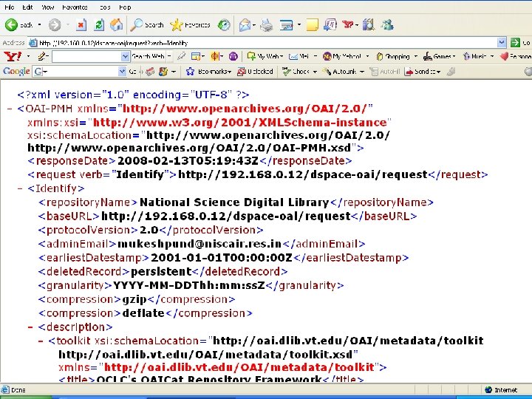
Task: Print the page with printer icon
Action: coord(266,25)
